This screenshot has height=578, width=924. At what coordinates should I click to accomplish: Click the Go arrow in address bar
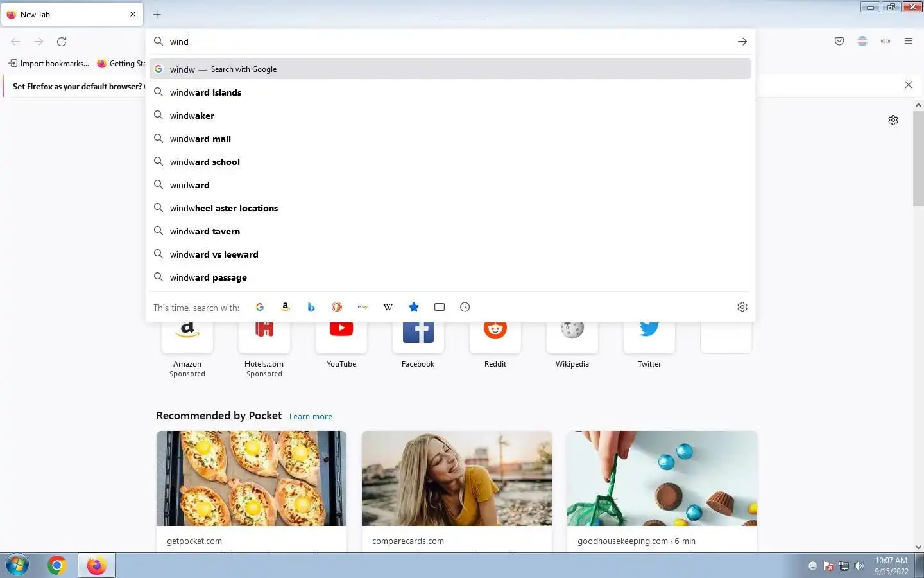(x=742, y=41)
